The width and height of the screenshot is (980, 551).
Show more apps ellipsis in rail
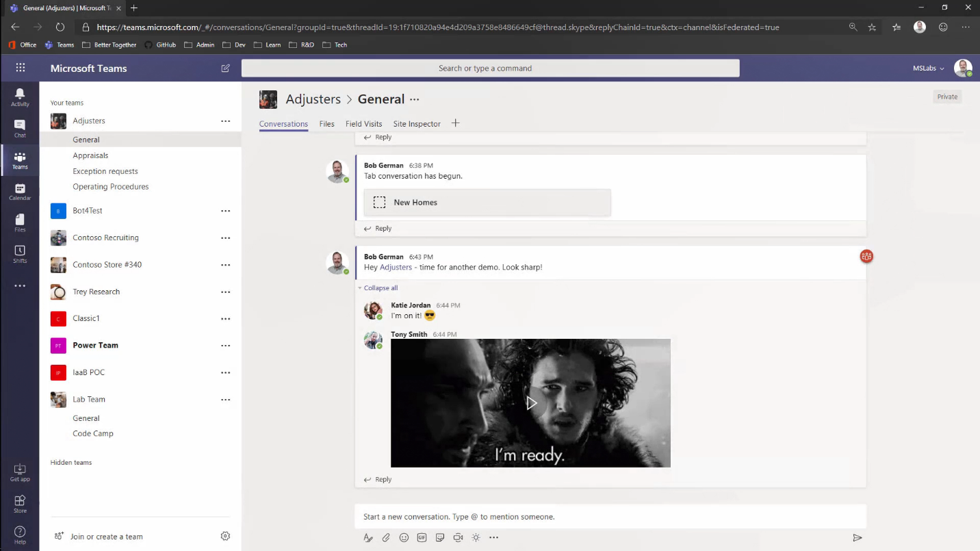point(20,286)
